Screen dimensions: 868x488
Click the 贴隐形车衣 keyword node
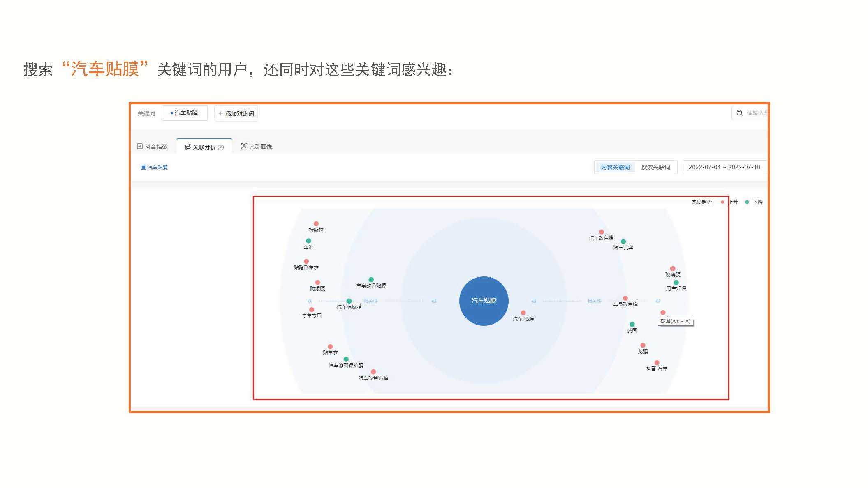pyautogui.click(x=306, y=262)
